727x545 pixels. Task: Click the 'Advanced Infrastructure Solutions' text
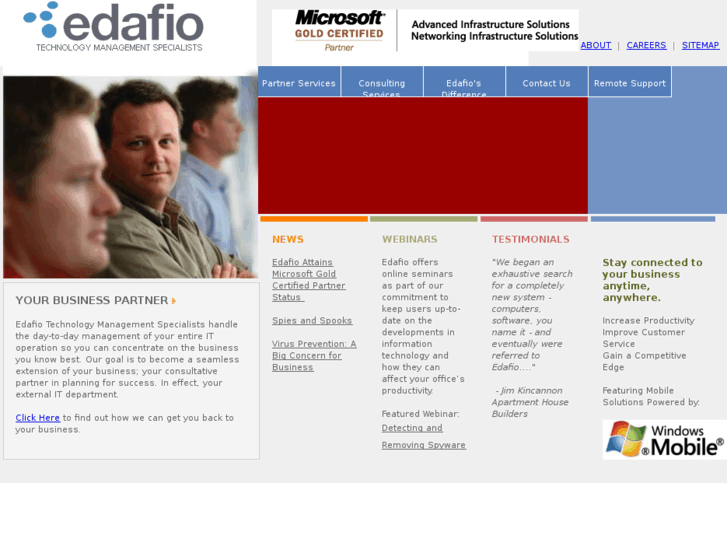point(491,24)
